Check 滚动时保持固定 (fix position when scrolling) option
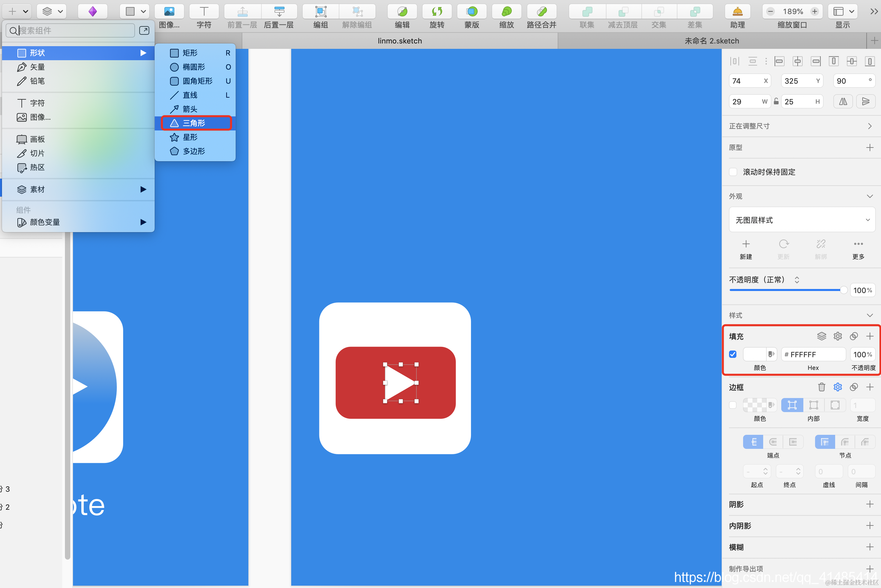The width and height of the screenshot is (881, 588). click(x=733, y=172)
